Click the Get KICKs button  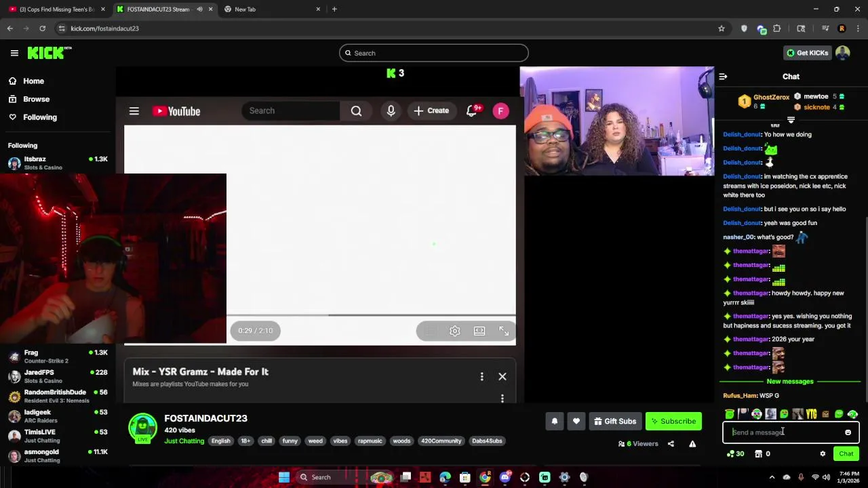coord(807,53)
